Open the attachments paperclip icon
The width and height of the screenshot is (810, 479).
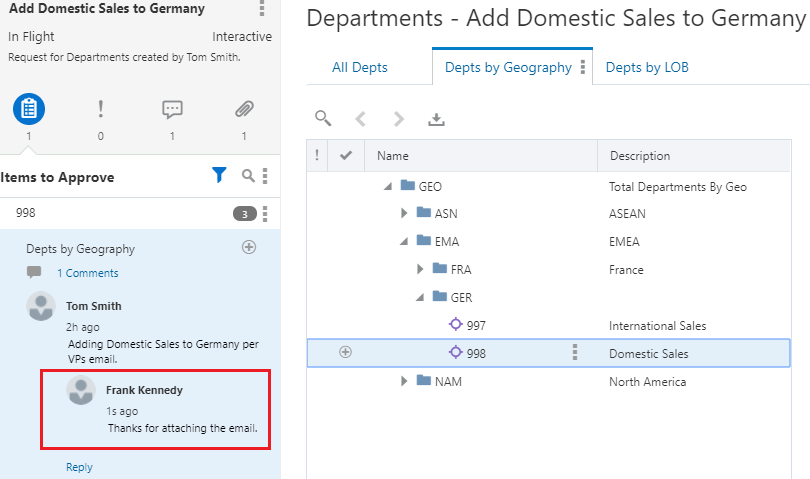coord(244,109)
